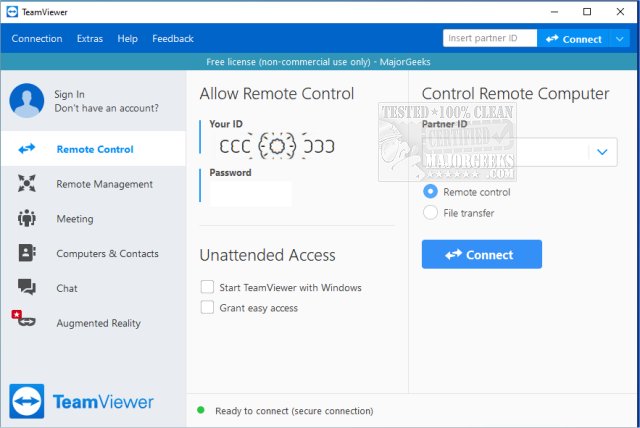
Task: Click the Remote Management icon
Action: (x=27, y=184)
